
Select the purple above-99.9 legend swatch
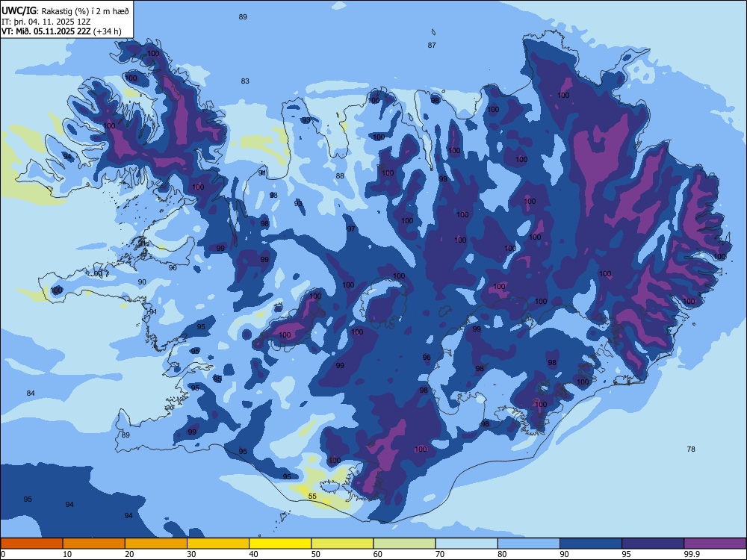coord(715,544)
